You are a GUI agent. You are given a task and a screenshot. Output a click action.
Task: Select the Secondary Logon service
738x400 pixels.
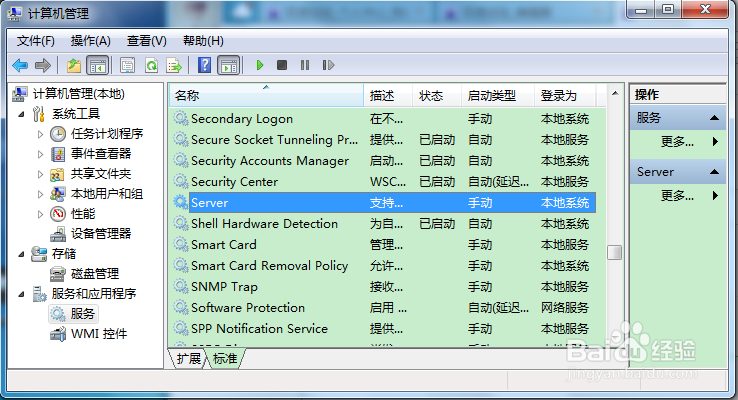tap(383, 119)
